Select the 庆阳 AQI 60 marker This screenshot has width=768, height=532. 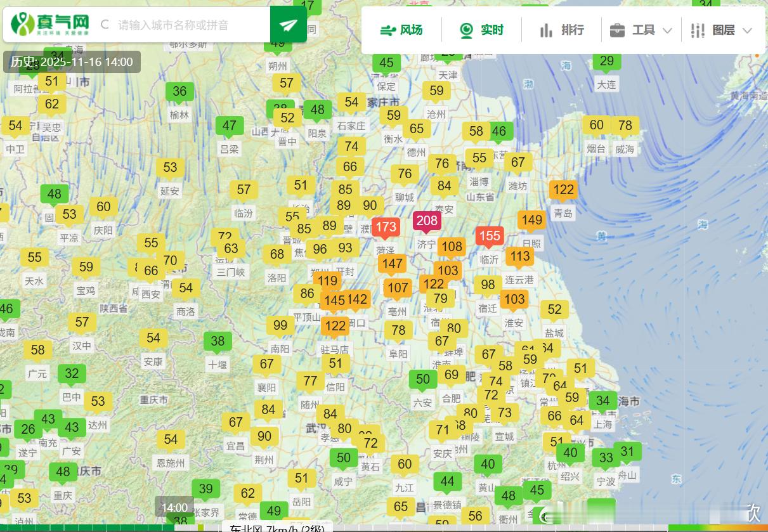(103, 208)
